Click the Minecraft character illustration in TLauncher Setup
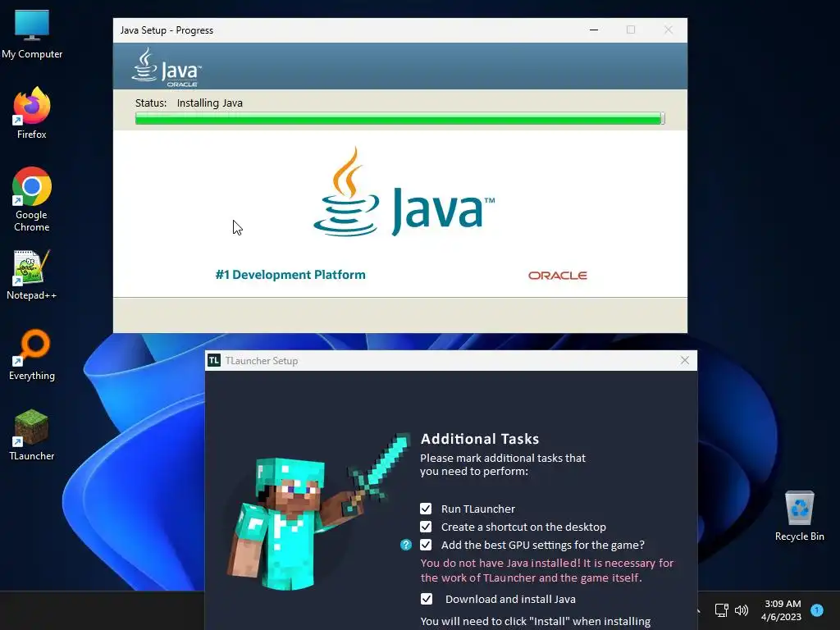840x630 pixels. pos(317,512)
